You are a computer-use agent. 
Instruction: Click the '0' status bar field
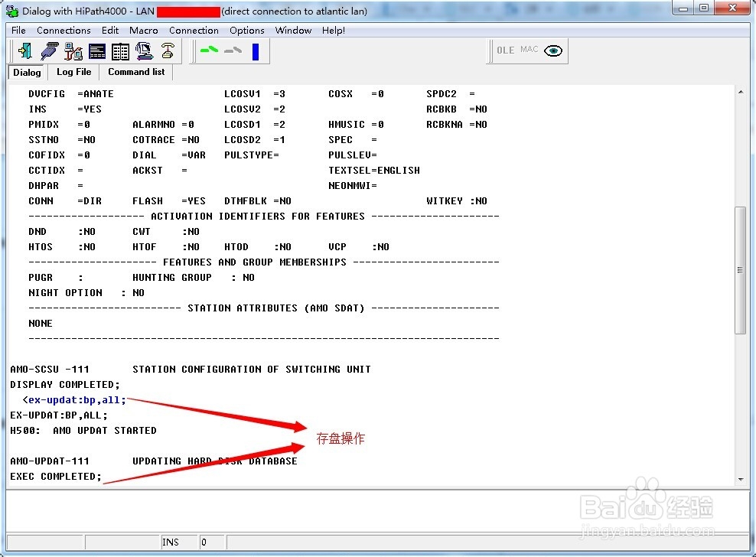(212, 542)
